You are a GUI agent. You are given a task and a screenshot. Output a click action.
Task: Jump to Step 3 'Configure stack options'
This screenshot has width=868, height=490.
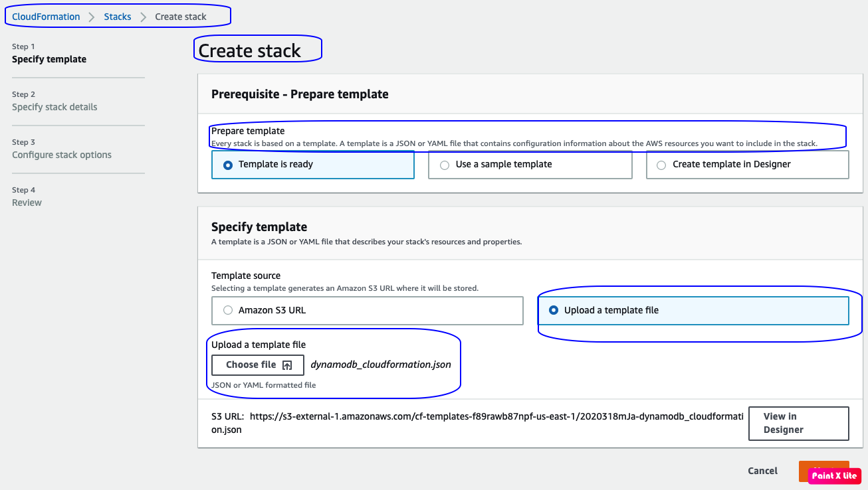point(62,155)
